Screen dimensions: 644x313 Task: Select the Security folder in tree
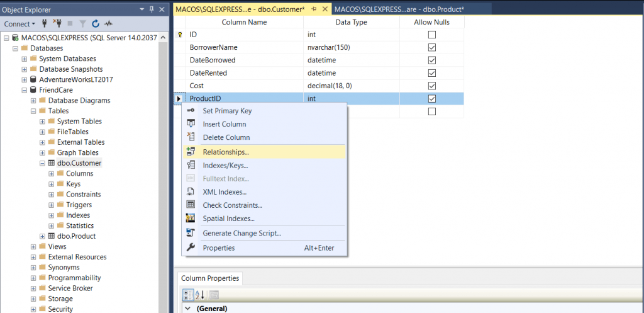[x=60, y=309]
